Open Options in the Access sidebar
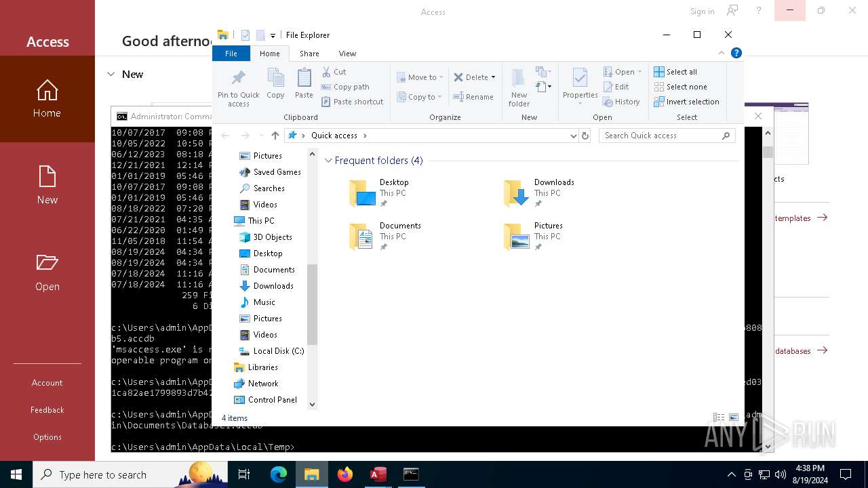Screen dimensions: 868x488 pos(47,437)
